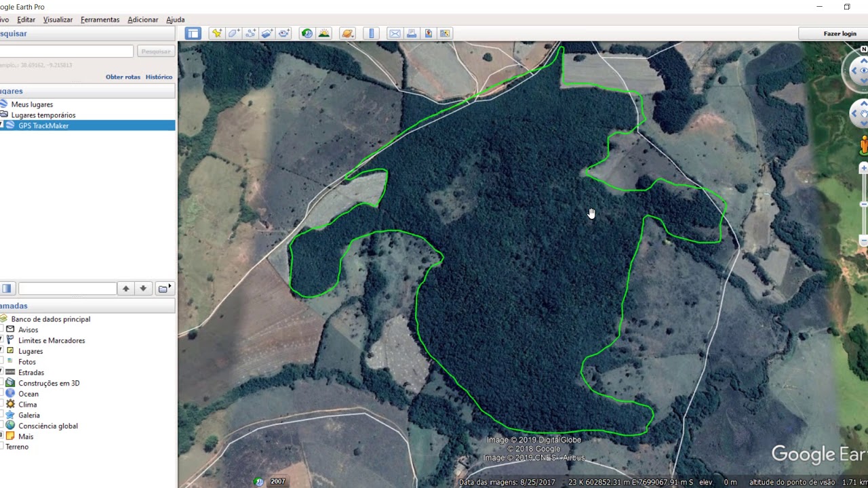This screenshot has width=868, height=488.
Task: Click the Limites e Marcadores flag icon
Action: coord(10,340)
